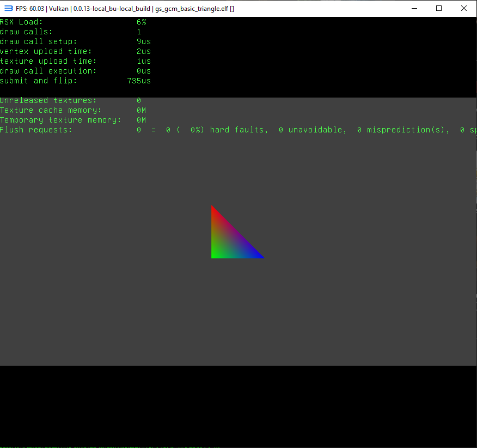This screenshot has height=448, width=477.
Task: Click the rendered RGB gradient triangle
Action: click(x=230, y=241)
